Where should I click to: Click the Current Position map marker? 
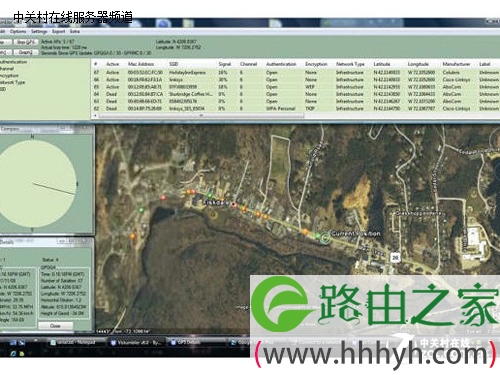coord(325,237)
